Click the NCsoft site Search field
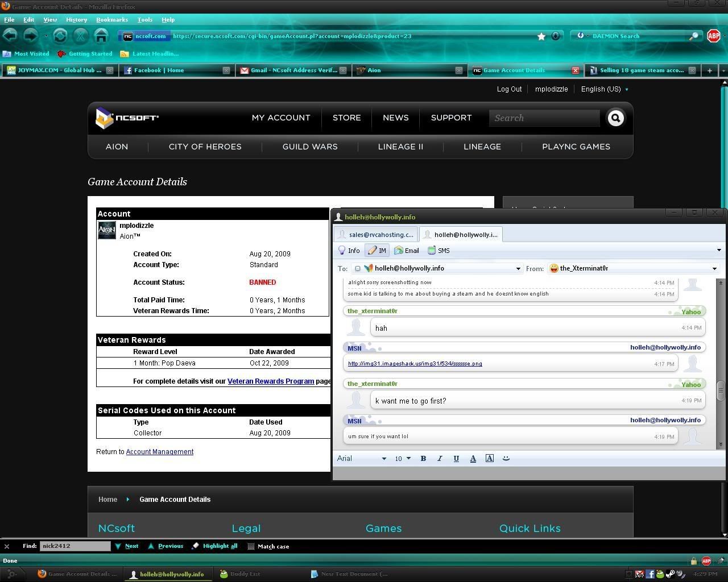The width and height of the screenshot is (728, 582). click(x=544, y=118)
